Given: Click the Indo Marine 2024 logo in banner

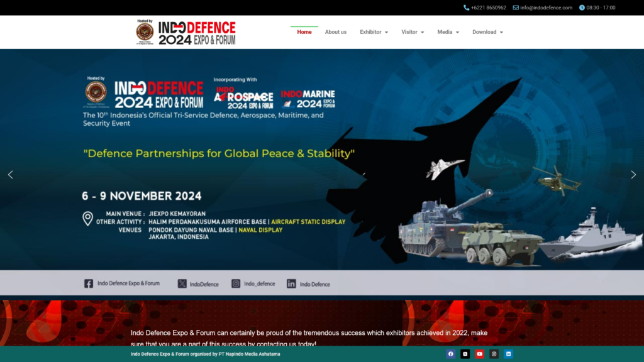Looking at the screenshot, I should 308,99.
